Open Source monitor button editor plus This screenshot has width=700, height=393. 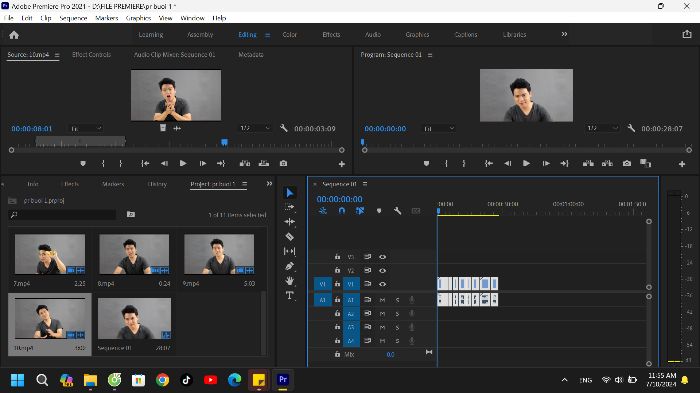click(342, 164)
